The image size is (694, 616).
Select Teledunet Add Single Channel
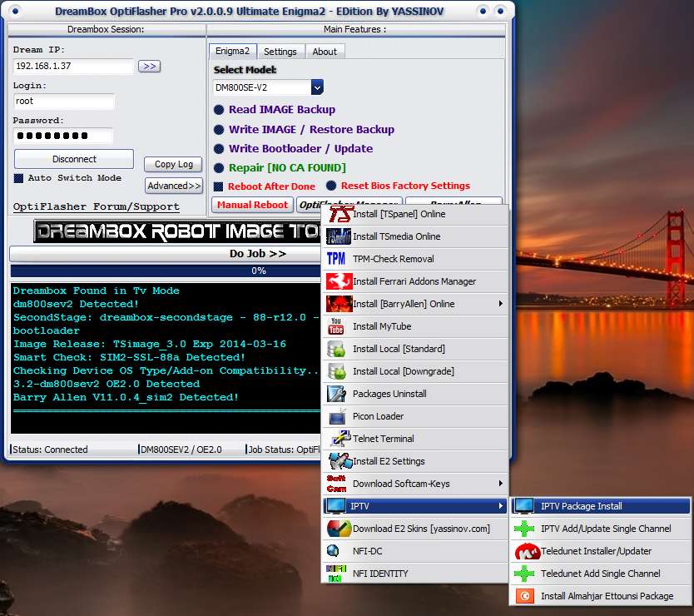[x=601, y=574]
